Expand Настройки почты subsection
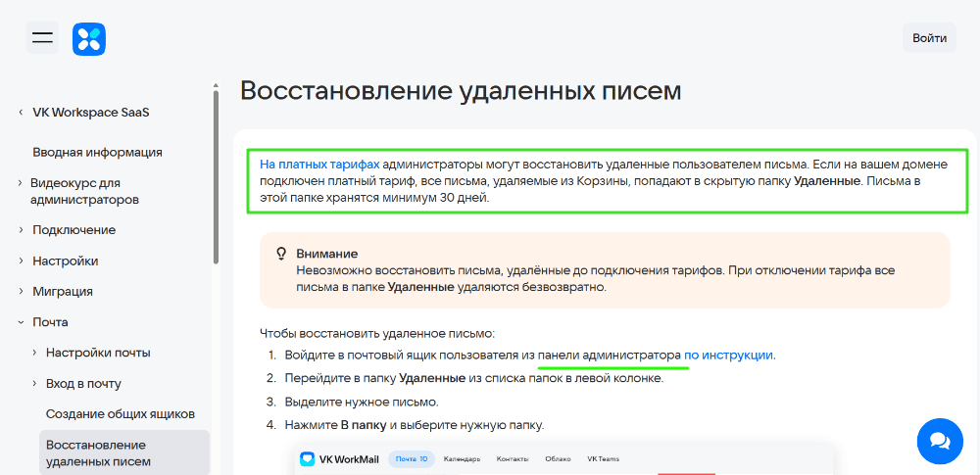 pyautogui.click(x=34, y=353)
